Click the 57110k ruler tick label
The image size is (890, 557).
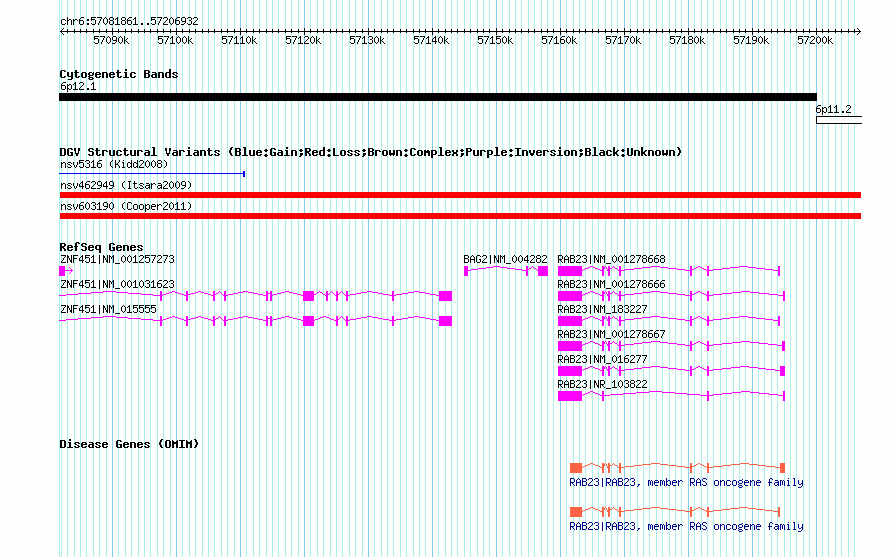tap(239, 40)
